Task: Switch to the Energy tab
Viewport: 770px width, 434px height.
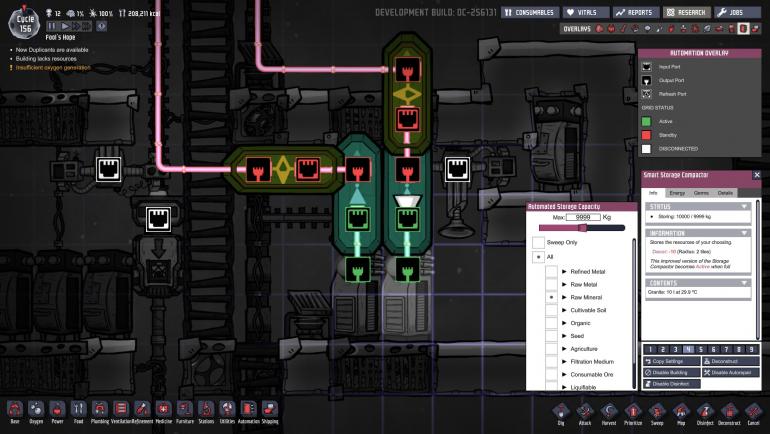Action: 677,193
